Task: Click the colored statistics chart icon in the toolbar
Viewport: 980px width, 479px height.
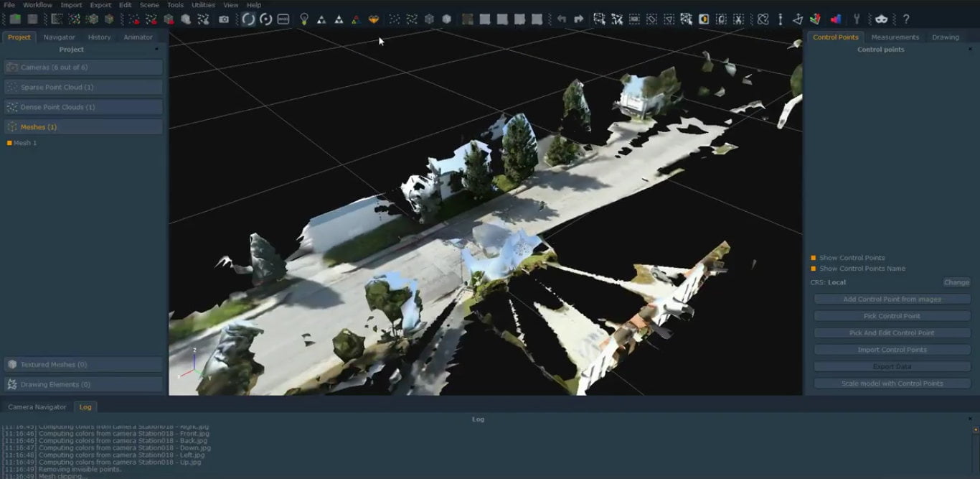Action: pyautogui.click(x=836, y=19)
